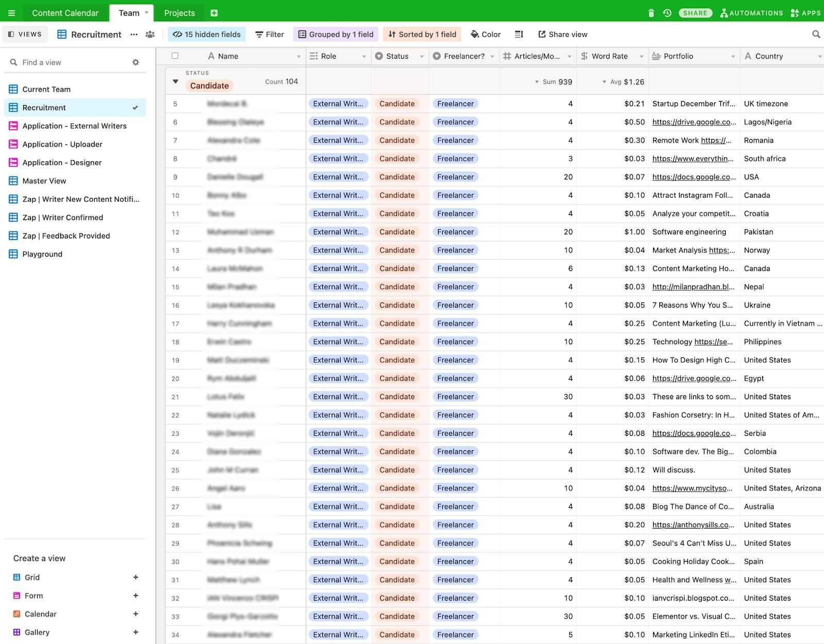
Task: Open anthonysills.com link in row 28
Action: 694,525
